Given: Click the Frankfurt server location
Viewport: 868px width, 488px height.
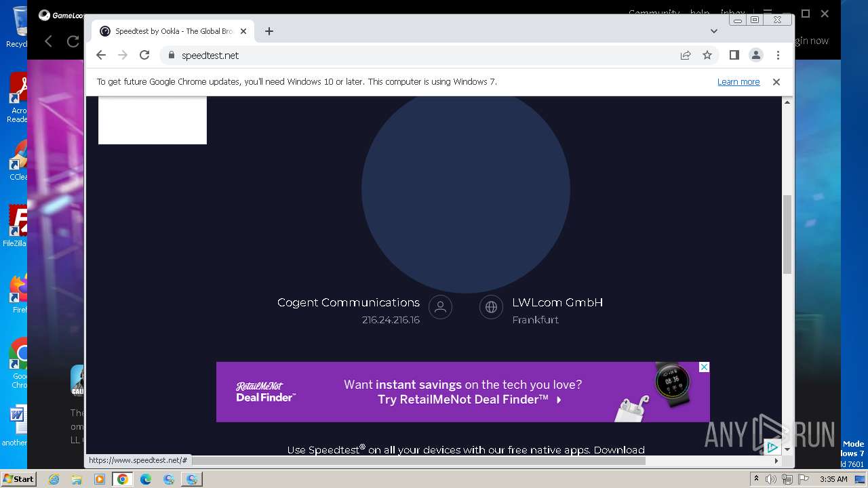Looking at the screenshot, I should [x=536, y=320].
